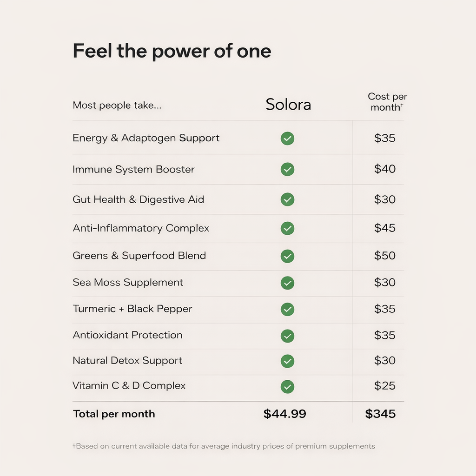
Task: Click the Natural Detox Support checkmark
Action: 287,361
